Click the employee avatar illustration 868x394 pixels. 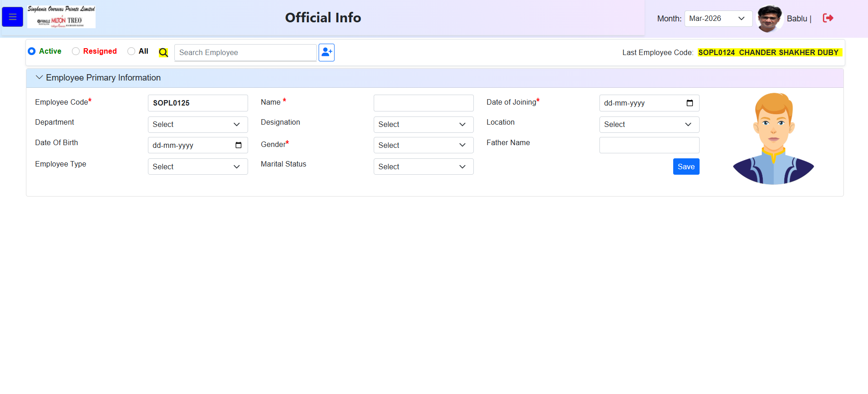pyautogui.click(x=773, y=139)
